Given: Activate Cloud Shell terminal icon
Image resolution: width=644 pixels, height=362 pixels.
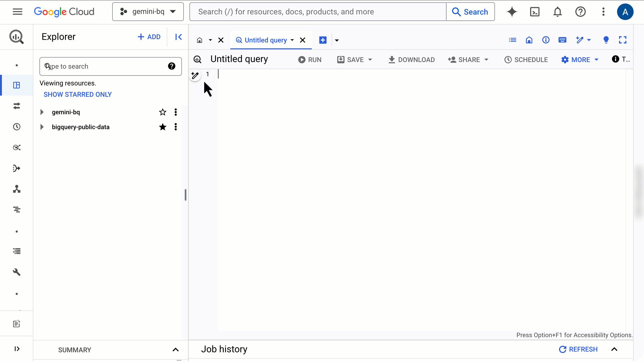Looking at the screenshot, I should tap(535, 12).
